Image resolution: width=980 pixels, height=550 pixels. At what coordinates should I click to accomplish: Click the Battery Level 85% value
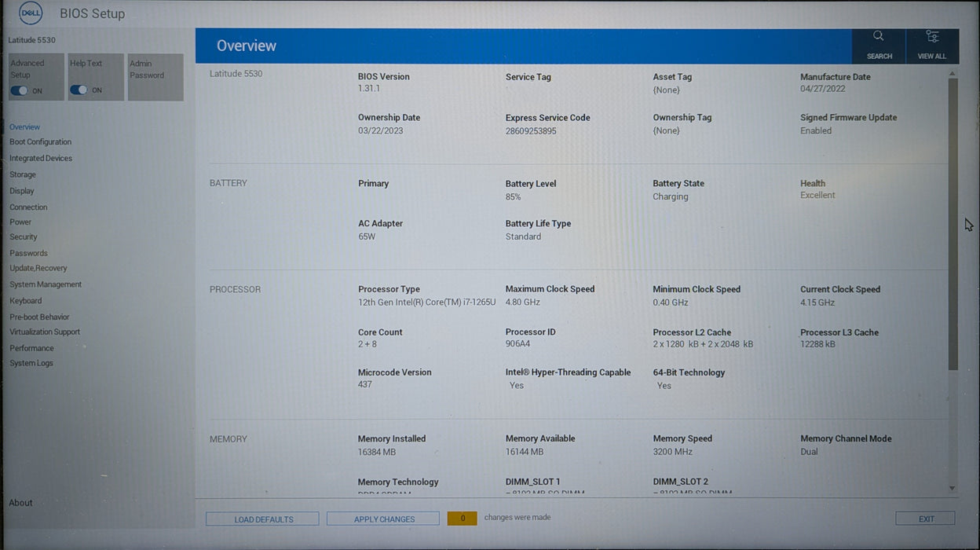514,197
